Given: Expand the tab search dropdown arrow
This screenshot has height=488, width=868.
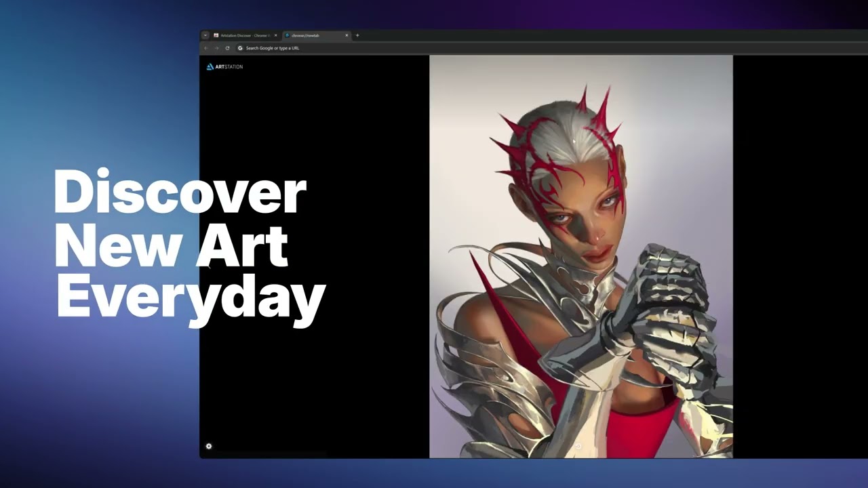Looking at the screenshot, I should point(205,35).
